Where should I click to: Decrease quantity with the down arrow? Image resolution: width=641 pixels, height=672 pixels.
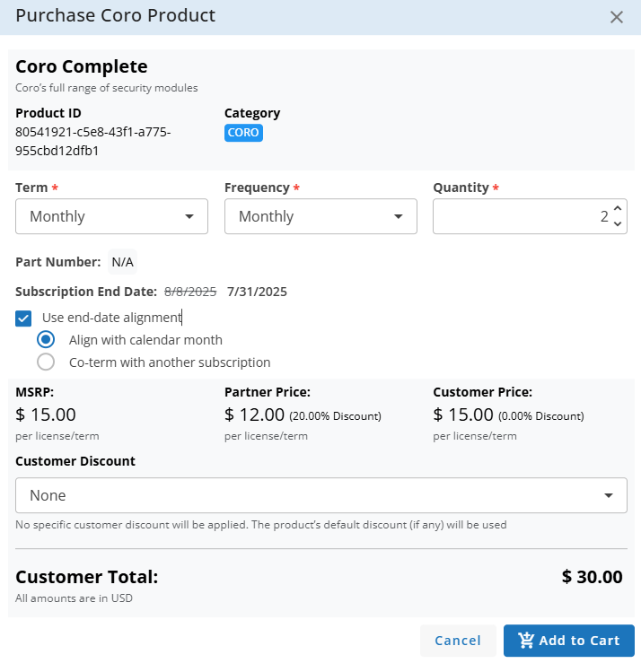pos(618,223)
